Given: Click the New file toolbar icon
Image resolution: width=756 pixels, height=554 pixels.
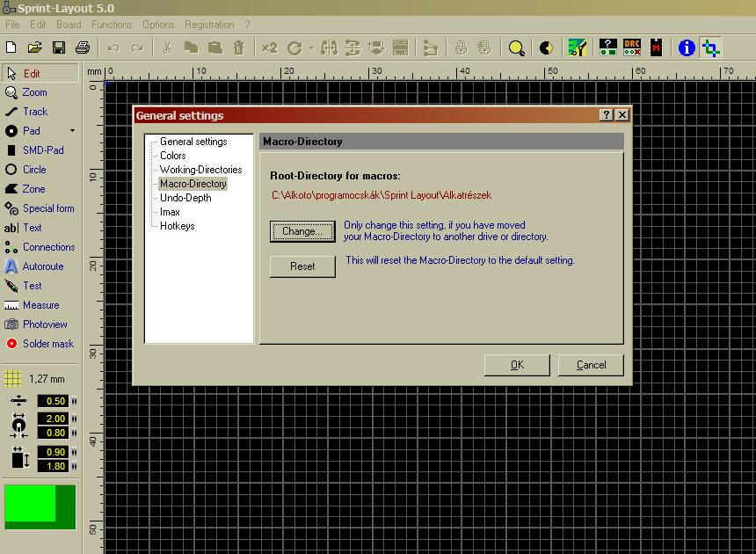Looking at the screenshot, I should point(11,47).
